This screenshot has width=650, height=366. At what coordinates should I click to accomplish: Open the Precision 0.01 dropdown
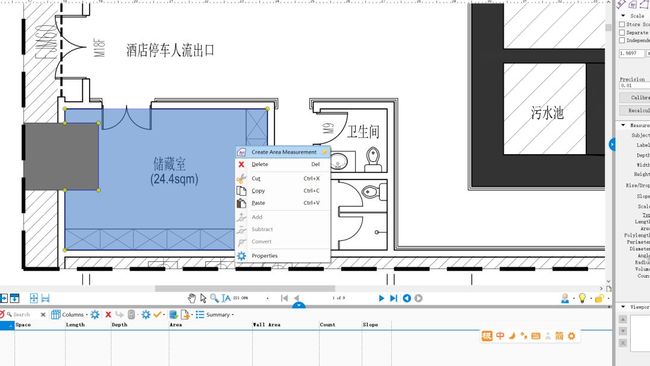coord(634,85)
